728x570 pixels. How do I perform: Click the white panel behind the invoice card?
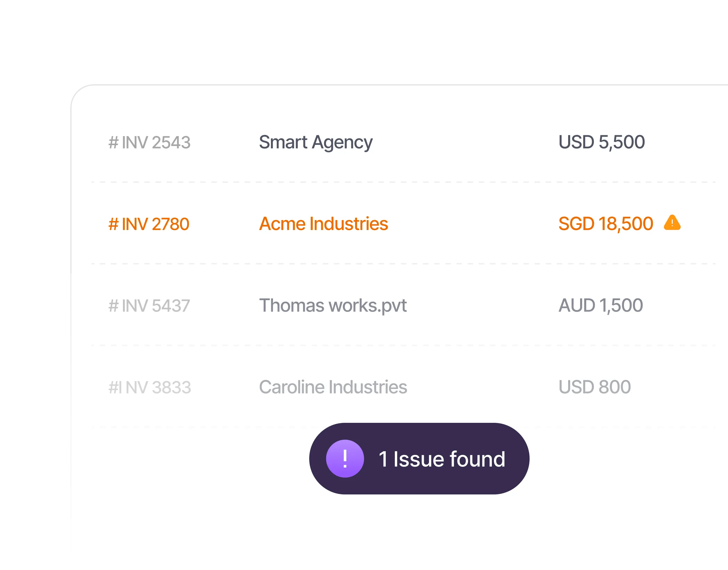[58, 434]
